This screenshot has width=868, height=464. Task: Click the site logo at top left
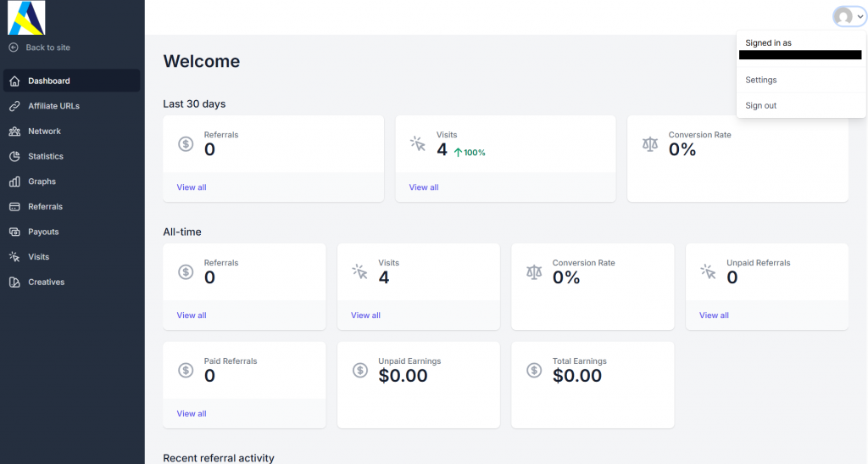(26, 18)
